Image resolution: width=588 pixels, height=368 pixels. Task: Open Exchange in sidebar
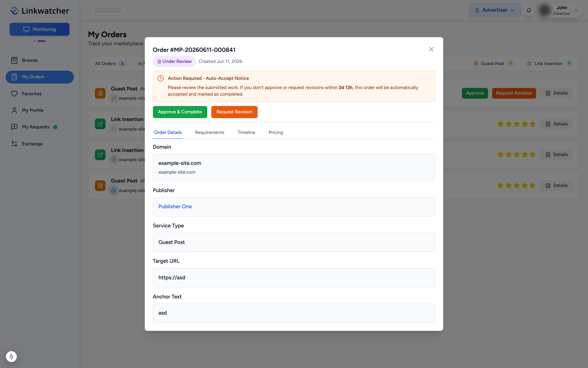(40, 144)
